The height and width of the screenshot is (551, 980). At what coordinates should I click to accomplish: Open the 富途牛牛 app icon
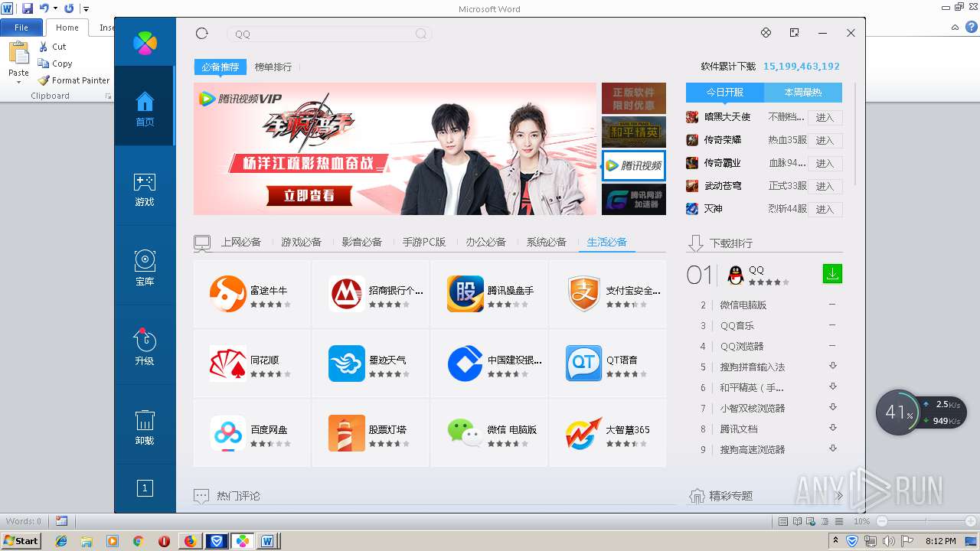(227, 294)
